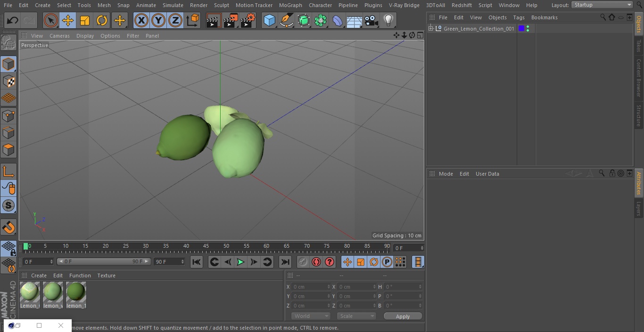Image resolution: width=644 pixels, height=332 pixels.
Task: Add a Subdivision Surface generator
Action: [304, 20]
